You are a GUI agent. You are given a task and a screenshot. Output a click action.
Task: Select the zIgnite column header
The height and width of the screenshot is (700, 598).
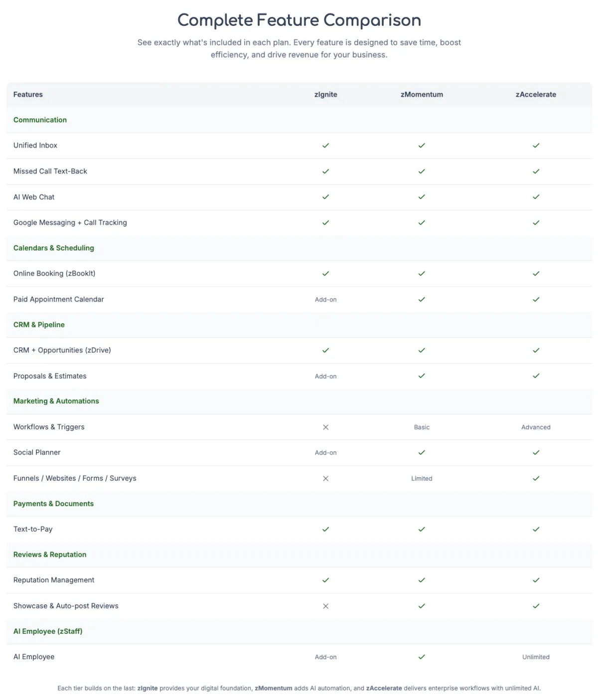(x=325, y=95)
